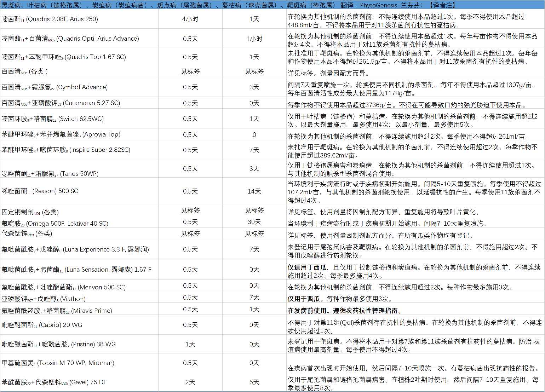Select the Switch 62.5WG product cell
Image resolution: width=545 pixels, height=392 pixels.
[79, 119]
